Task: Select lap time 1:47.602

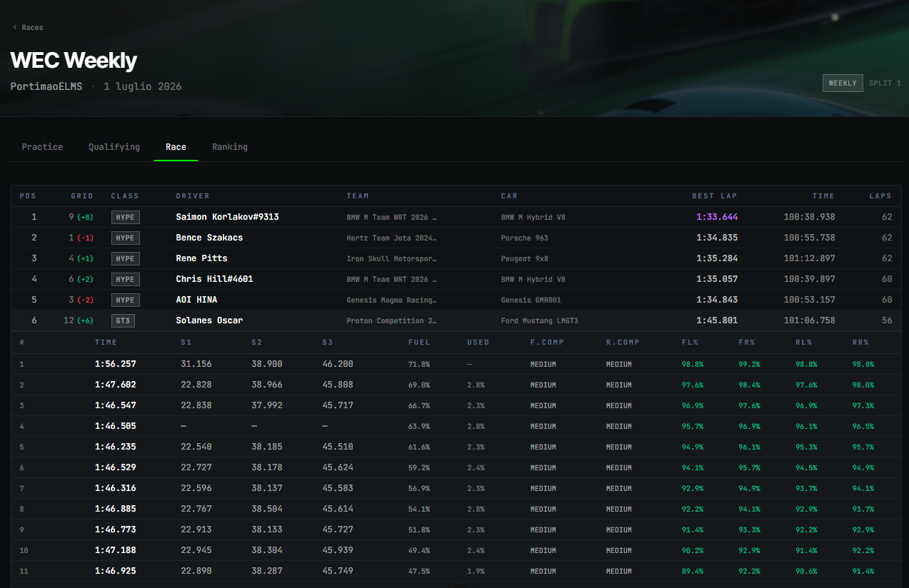Action: (115, 385)
